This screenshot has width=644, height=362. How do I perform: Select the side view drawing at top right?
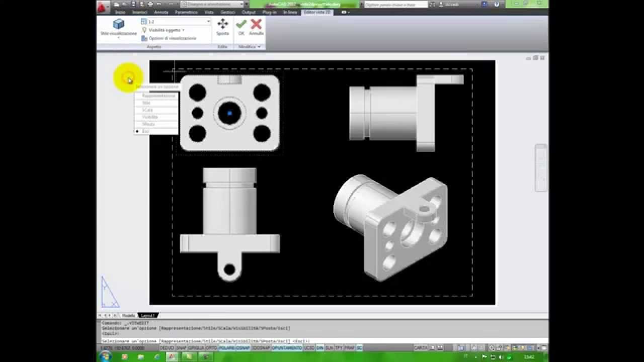click(x=407, y=113)
